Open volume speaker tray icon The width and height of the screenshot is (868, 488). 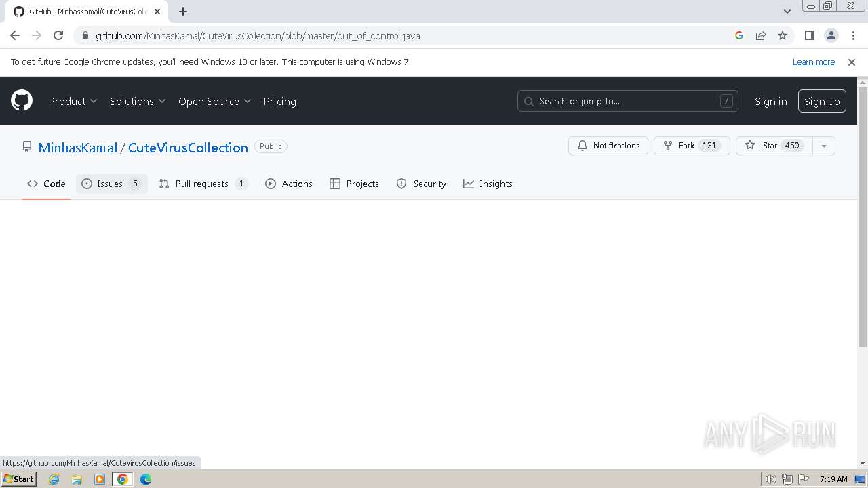point(771,479)
